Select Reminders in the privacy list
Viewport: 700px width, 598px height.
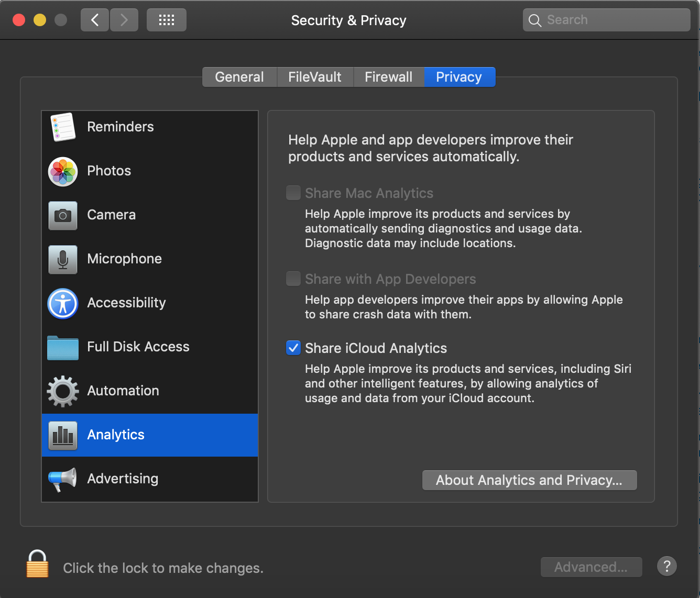pyautogui.click(x=150, y=127)
